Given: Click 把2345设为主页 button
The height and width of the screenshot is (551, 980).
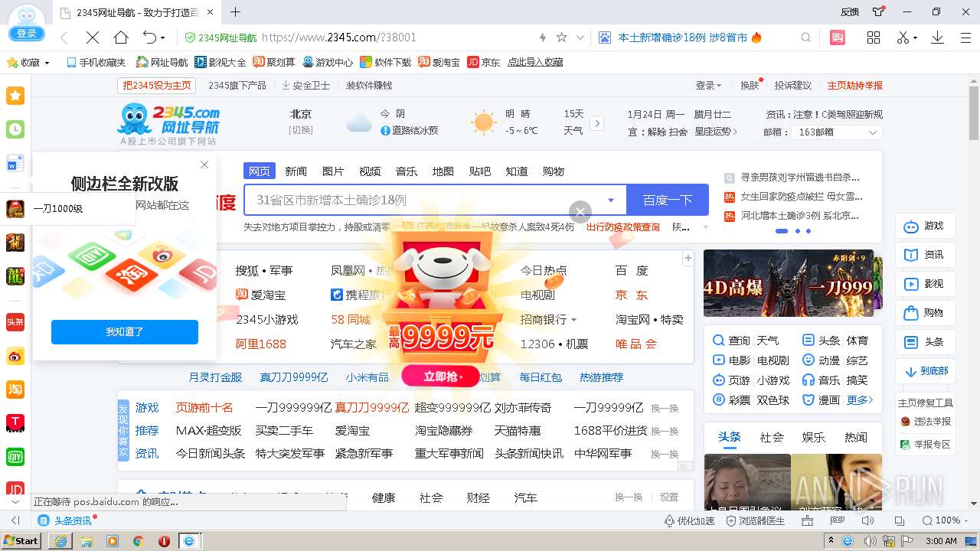Looking at the screenshot, I should 157,85.
